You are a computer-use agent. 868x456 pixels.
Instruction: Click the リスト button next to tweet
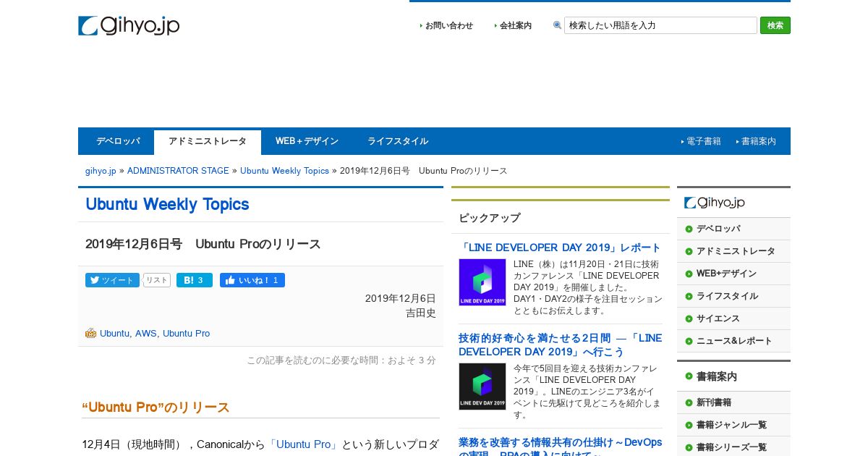(x=157, y=280)
